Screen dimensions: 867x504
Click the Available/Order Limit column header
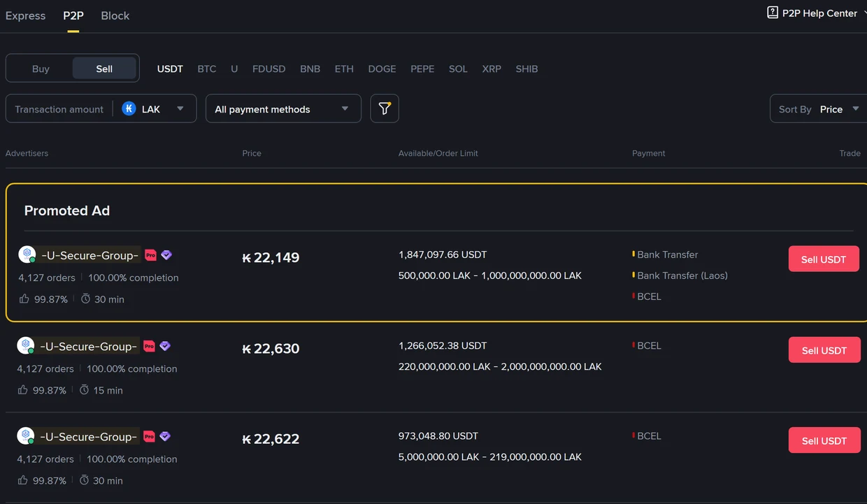[x=438, y=153]
